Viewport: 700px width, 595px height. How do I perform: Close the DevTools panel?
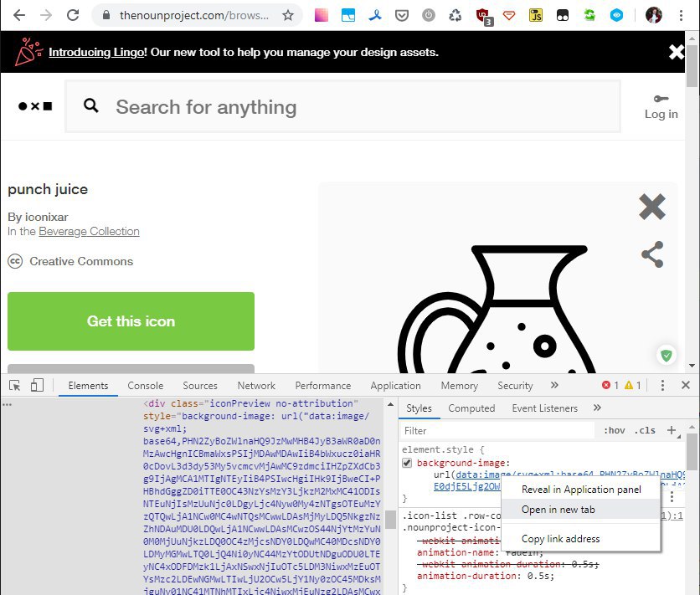pyautogui.click(x=686, y=385)
